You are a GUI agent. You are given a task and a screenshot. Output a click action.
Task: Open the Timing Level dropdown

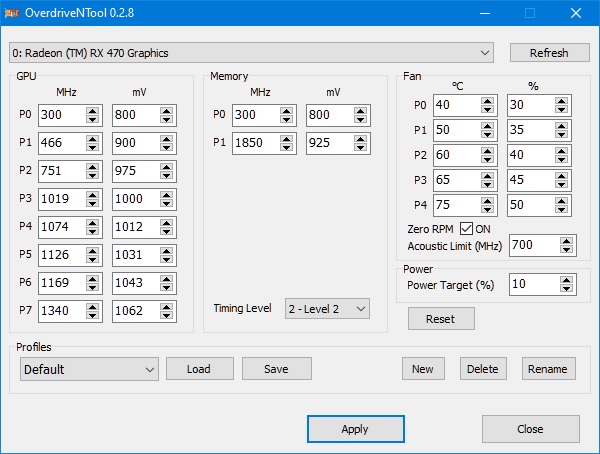327,309
